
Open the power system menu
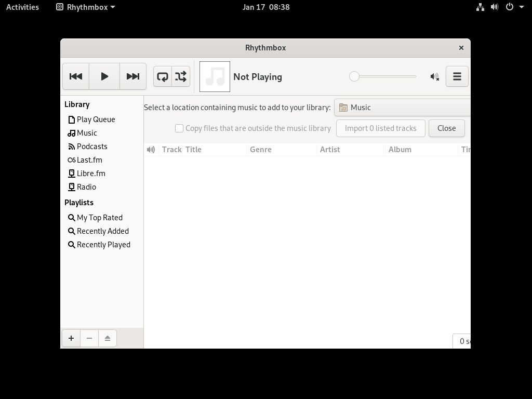click(x=510, y=7)
